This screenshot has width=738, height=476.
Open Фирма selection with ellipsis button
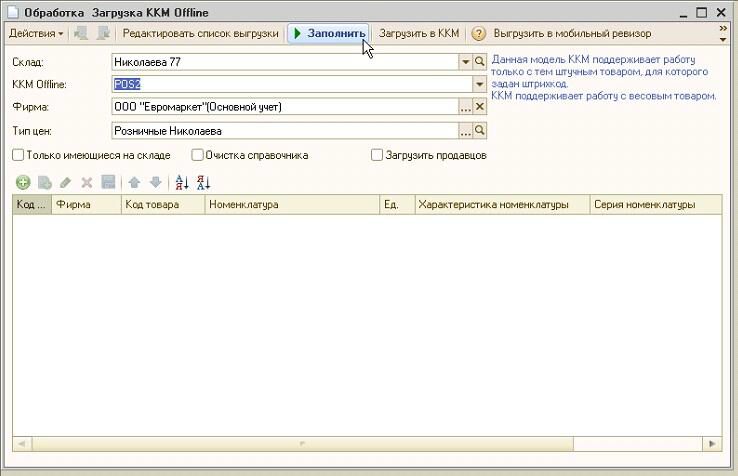click(465, 107)
